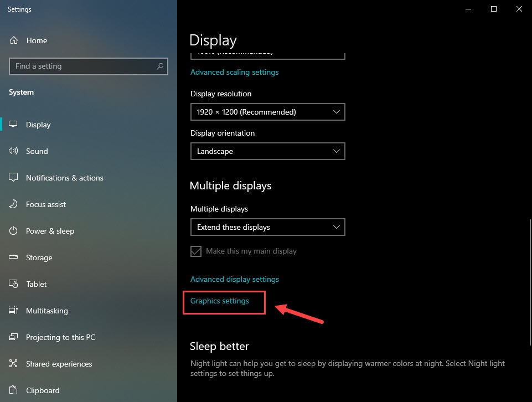Click the Tablet icon in sidebar
The image size is (532, 402).
tap(13, 284)
